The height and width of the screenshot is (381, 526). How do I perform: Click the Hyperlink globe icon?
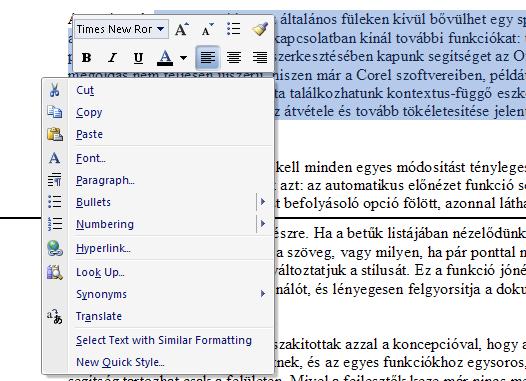coord(55,248)
